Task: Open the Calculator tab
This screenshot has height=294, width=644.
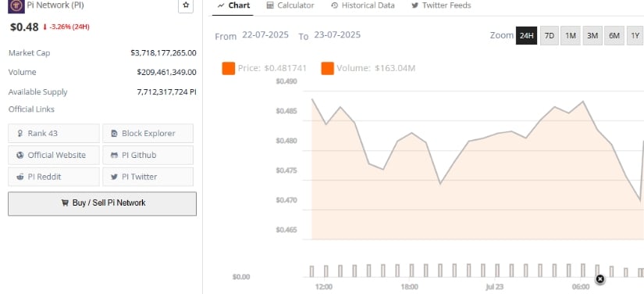Action: coord(290,5)
